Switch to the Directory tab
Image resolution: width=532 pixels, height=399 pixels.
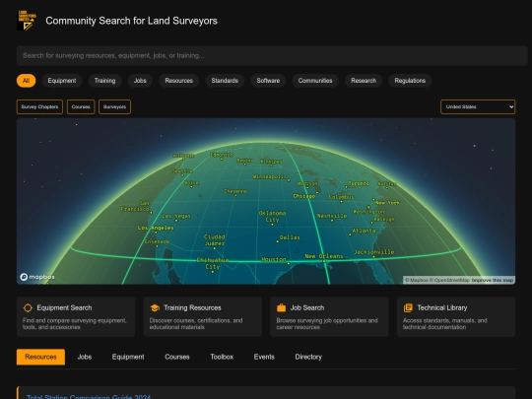click(x=308, y=357)
